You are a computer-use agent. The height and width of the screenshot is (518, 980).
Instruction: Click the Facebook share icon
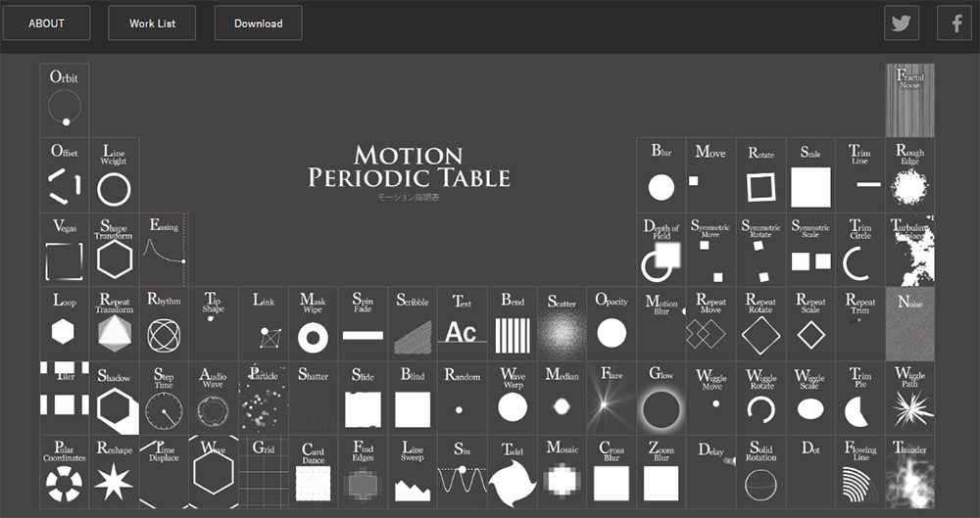click(955, 24)
